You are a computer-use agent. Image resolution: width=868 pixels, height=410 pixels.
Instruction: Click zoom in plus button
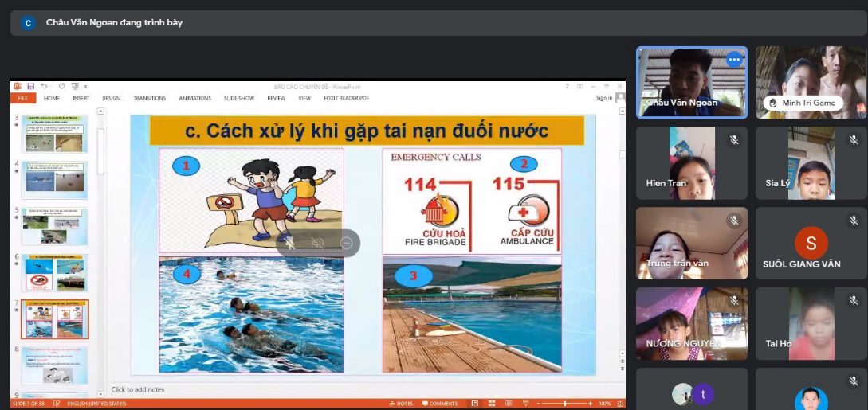coord(591,404)
